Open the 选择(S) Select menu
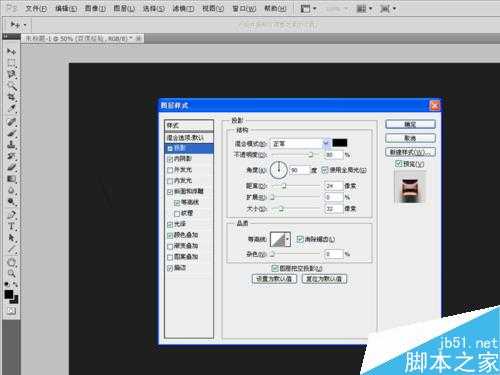500x375 pixels. coord(154,8)
